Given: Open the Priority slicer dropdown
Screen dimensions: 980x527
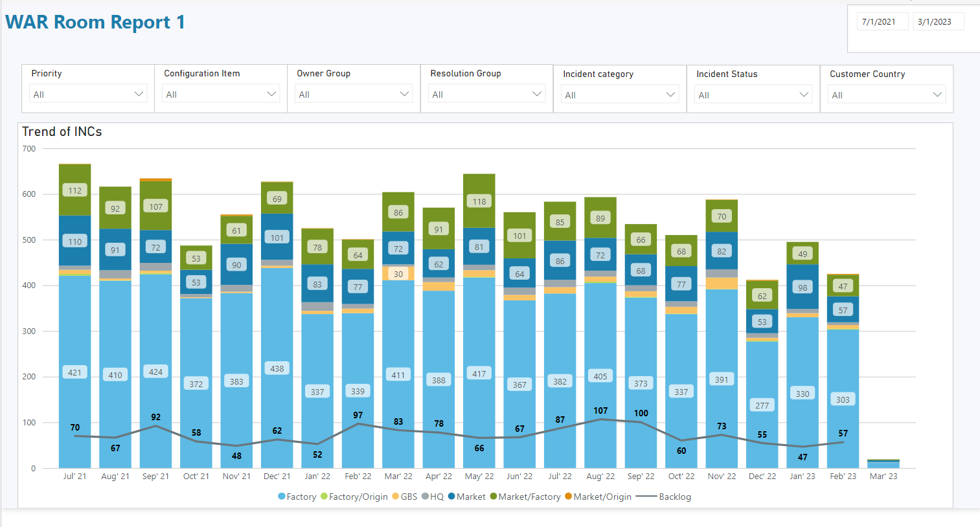Looking at the screenshot, I should 89,94.
